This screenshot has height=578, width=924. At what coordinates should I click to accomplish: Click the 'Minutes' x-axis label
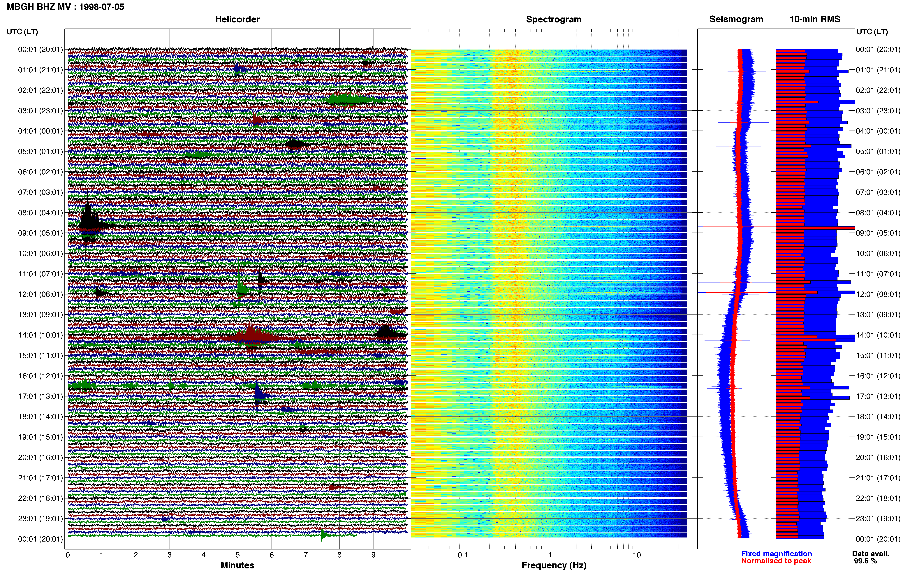pos(237,565)
